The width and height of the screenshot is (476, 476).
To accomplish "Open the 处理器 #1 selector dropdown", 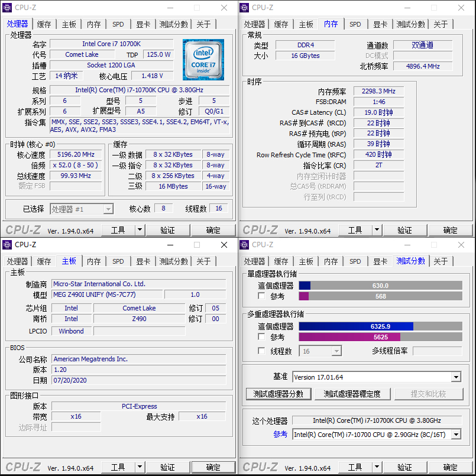I will pyautogui.click(x=108, y=209).
